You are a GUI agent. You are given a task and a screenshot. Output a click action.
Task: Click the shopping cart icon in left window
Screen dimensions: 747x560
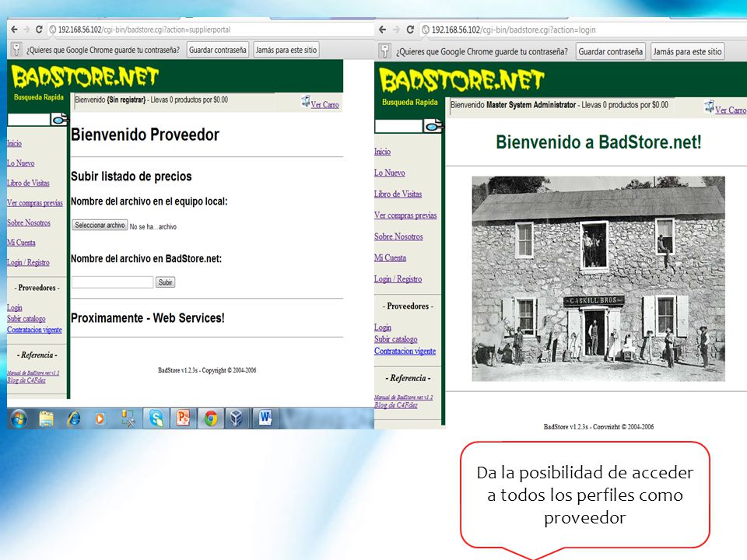305,101
